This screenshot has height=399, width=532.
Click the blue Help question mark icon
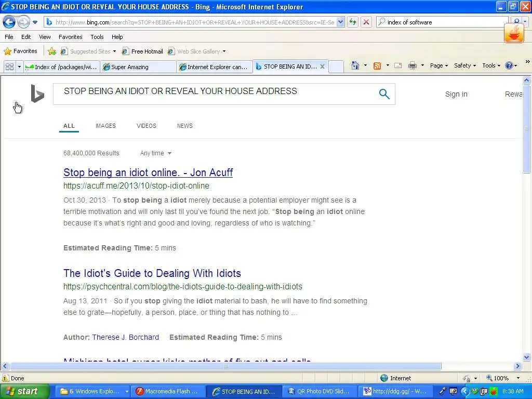509,65
